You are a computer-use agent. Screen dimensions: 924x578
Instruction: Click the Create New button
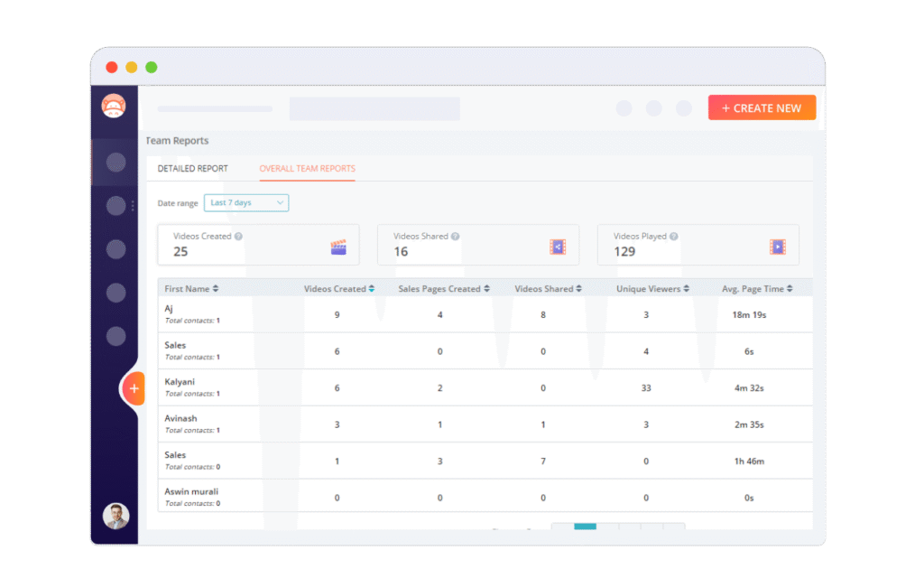pyautogui.click(x=762, y=108)
